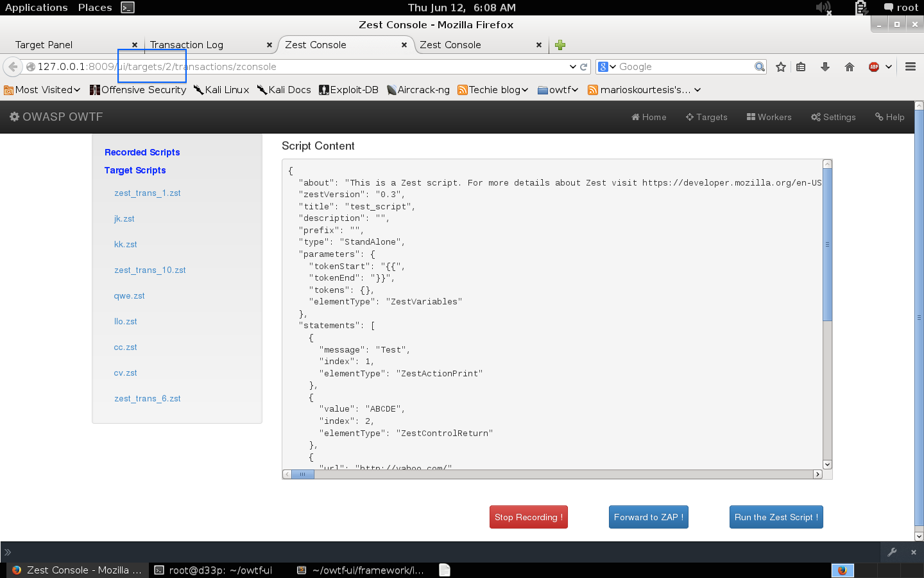The image size is (924, 578).
Task: Open script jk.zst
Action: 124,218
